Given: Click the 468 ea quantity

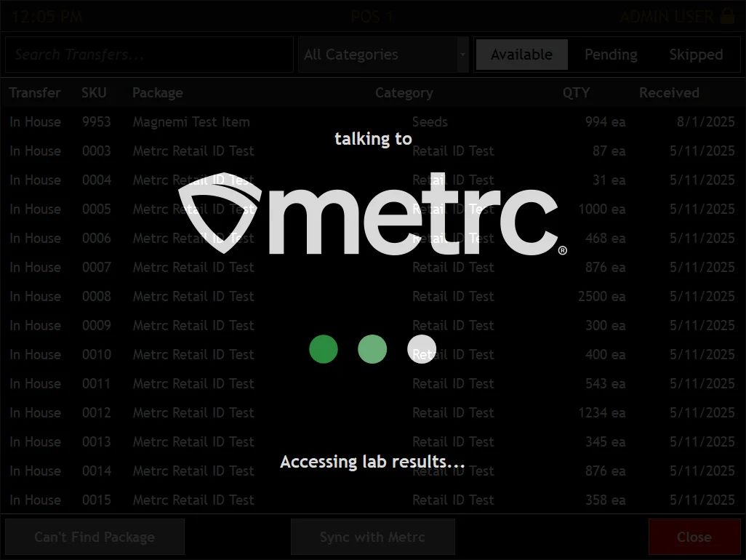Looking at the screenshot, I should pos(605,238).
